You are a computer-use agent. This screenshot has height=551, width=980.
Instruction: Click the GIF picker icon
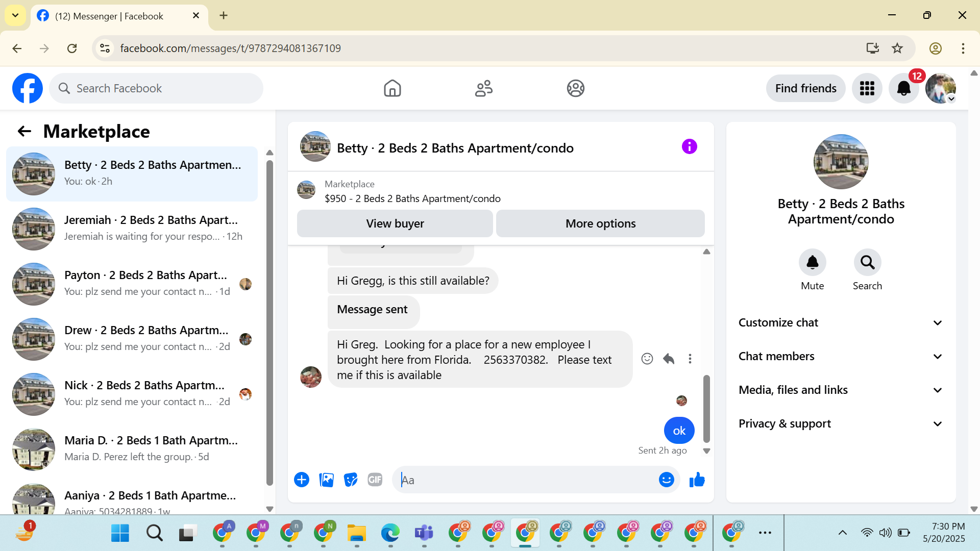pyautogui.click(x=375, y=480)
